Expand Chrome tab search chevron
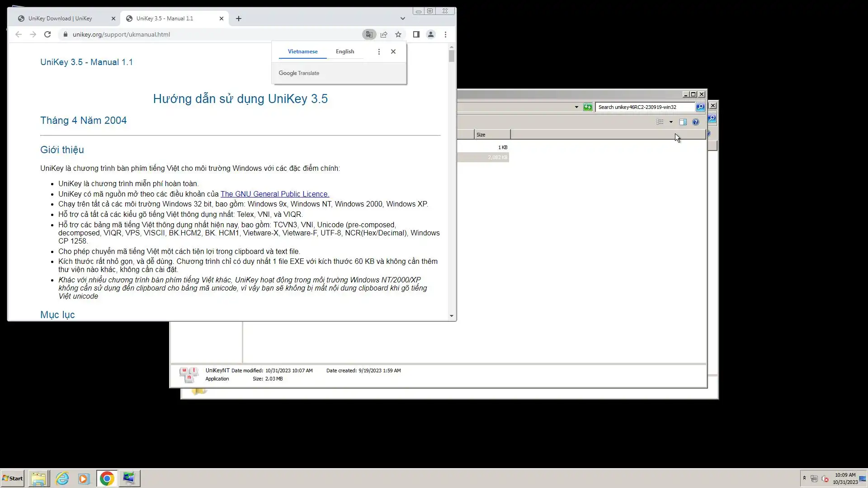Image resolution: width=868 pixels, height=488 pixels. click(402, 19)
